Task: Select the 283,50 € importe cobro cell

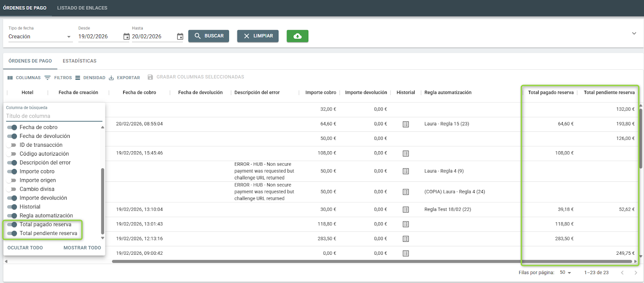Action: click(327, 239)
